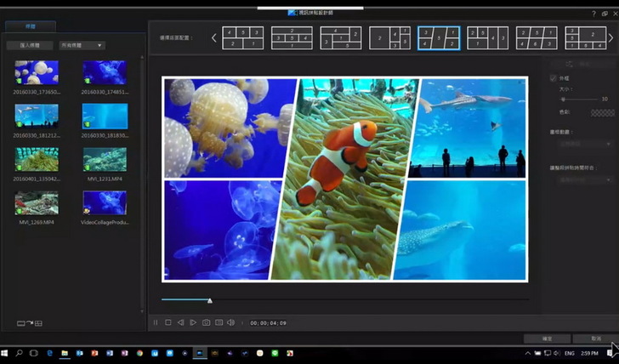
Task: Pick the border color swatch
Action: [x=602, y=111]
